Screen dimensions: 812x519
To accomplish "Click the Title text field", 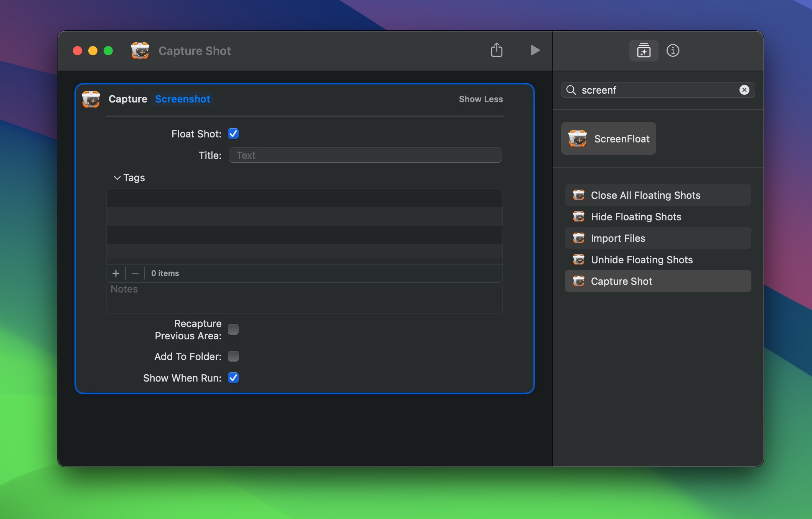I will coord(365,155).
